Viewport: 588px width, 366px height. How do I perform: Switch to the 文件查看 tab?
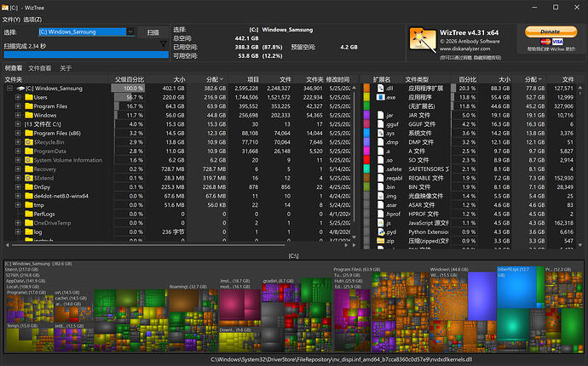40,68
